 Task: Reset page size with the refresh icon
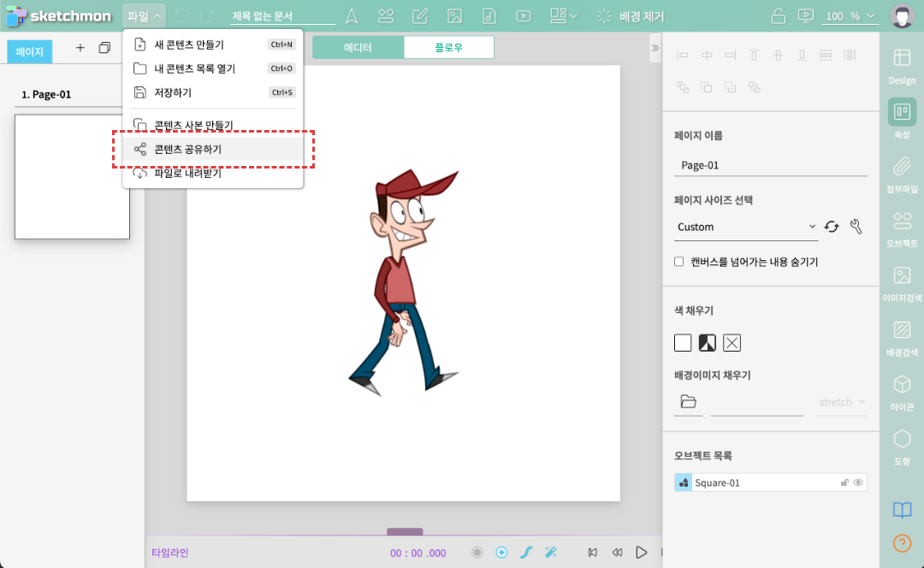click(832, 227)
